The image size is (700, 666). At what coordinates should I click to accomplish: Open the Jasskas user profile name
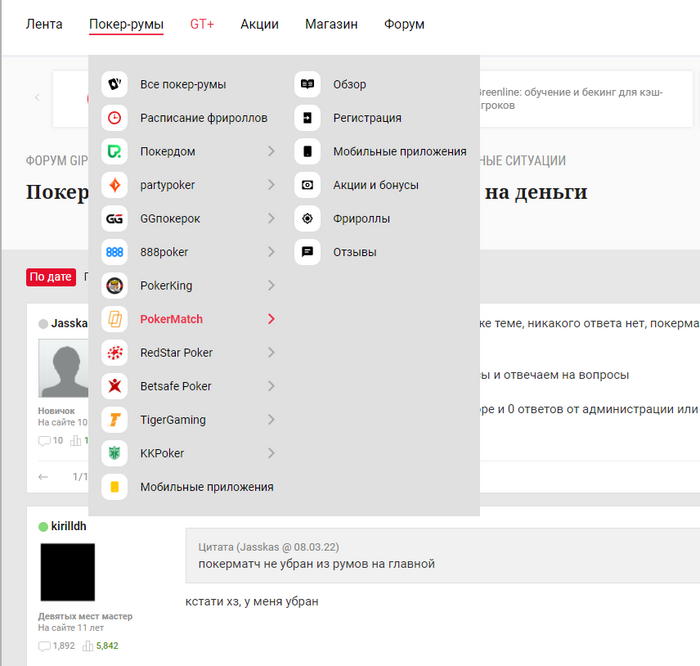[x=69, y=323]
